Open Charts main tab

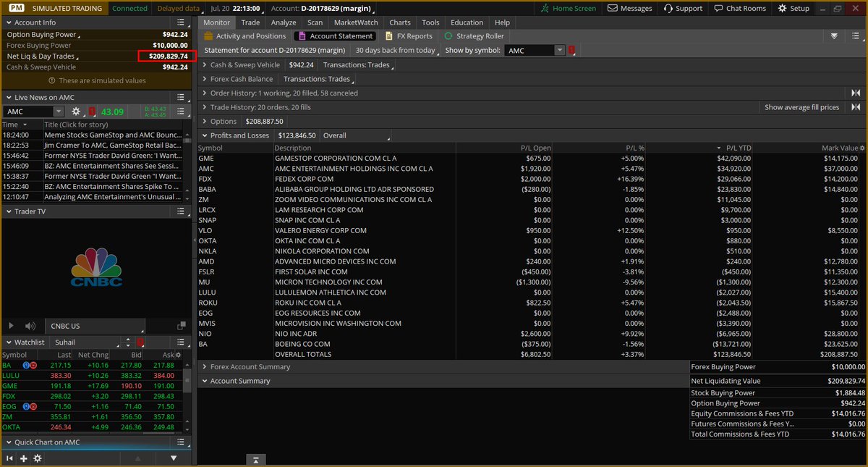(399, 22)
